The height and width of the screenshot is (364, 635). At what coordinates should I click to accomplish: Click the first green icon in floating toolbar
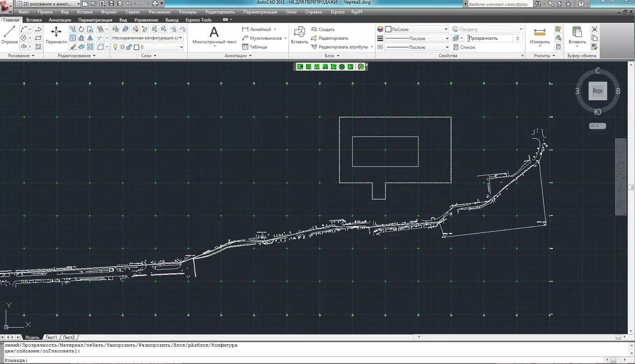pos(300,66)
